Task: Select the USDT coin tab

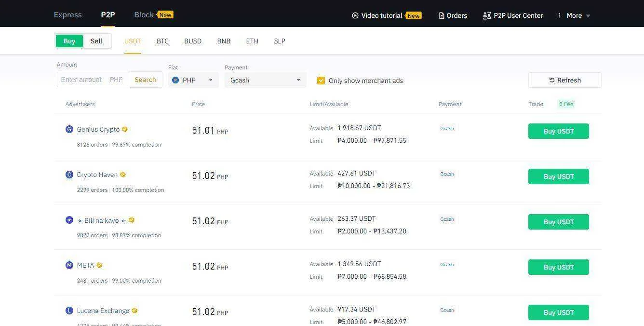Action: click(133, 41)
